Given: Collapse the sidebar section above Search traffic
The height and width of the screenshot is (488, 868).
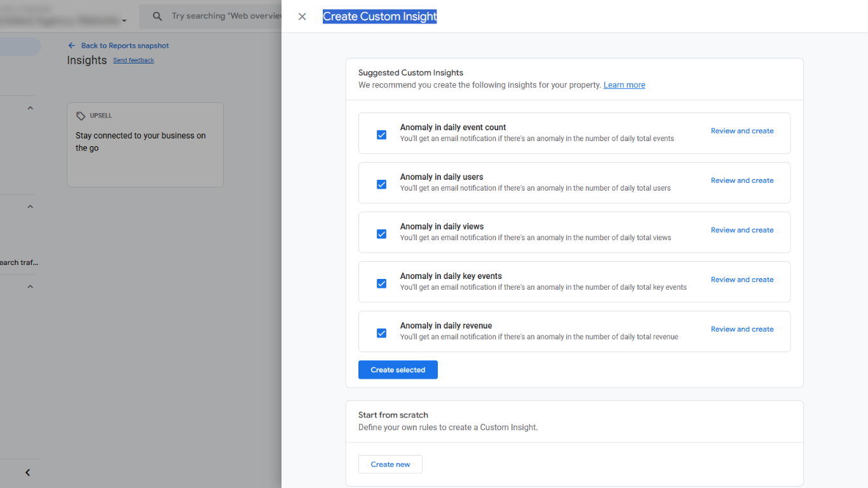Looking at the screenshot, I should tap(30, 206).
